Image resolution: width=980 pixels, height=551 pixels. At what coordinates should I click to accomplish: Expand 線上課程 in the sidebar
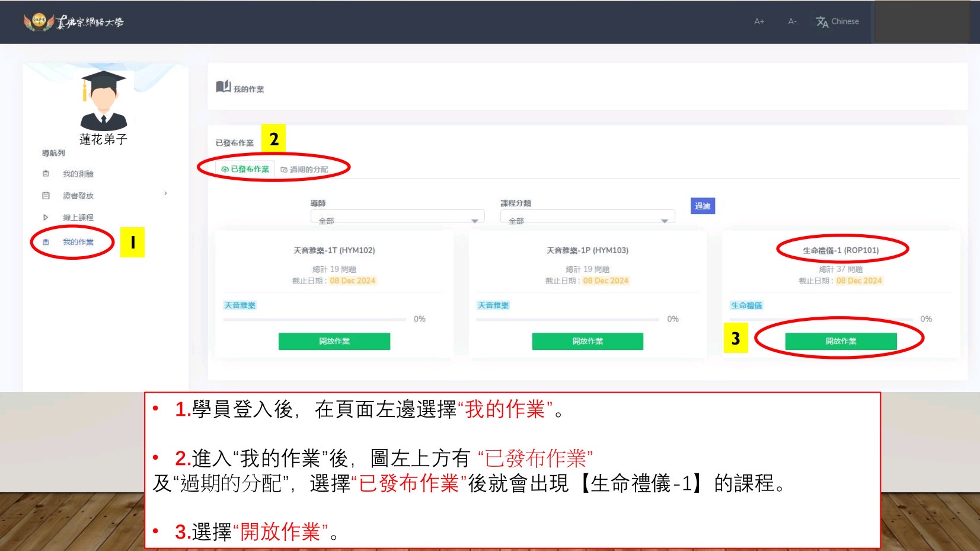tap(78, 218)
